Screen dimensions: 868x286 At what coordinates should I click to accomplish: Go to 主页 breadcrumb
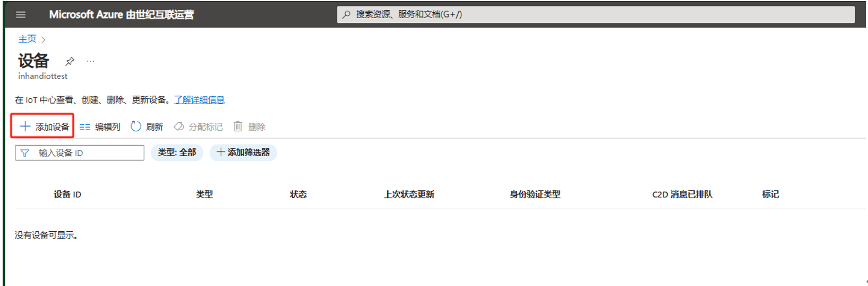[27, 39]
